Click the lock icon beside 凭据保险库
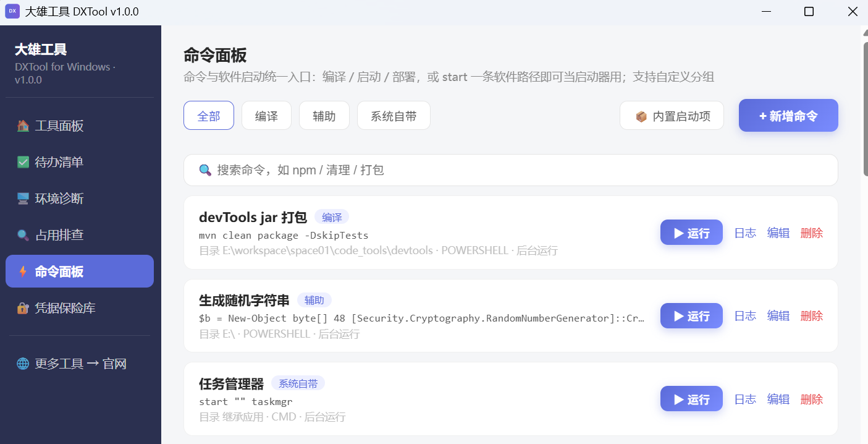Viewport: 868px width, 444px height. click(23, 308)
